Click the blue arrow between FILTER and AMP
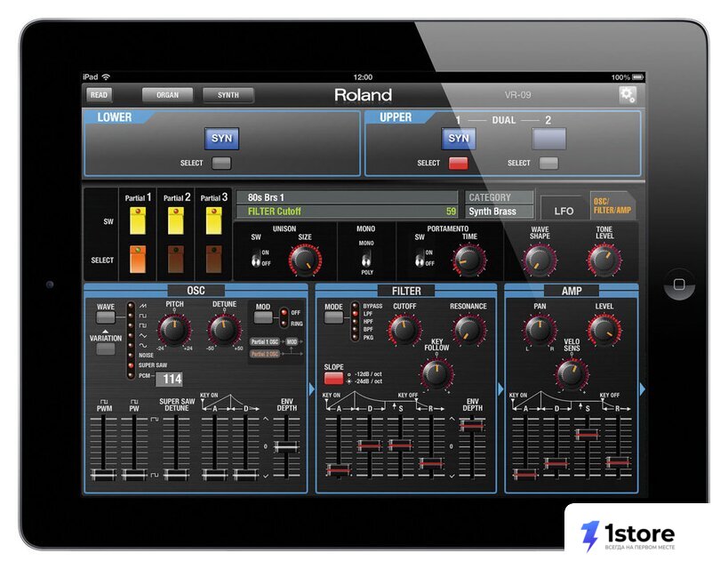Viewport: 728px width, 569px height. pos(500,389)
